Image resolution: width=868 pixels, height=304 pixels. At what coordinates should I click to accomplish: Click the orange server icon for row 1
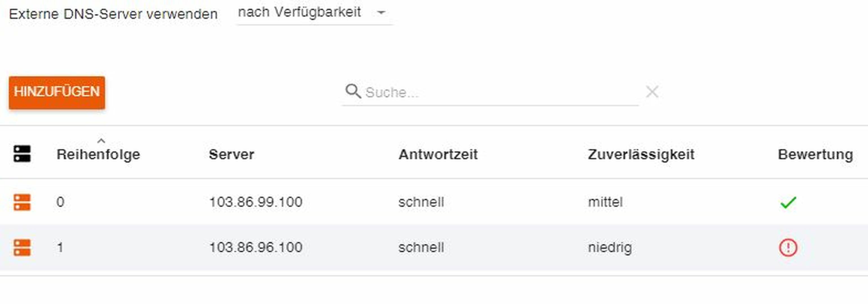click(x=22, y=247)
